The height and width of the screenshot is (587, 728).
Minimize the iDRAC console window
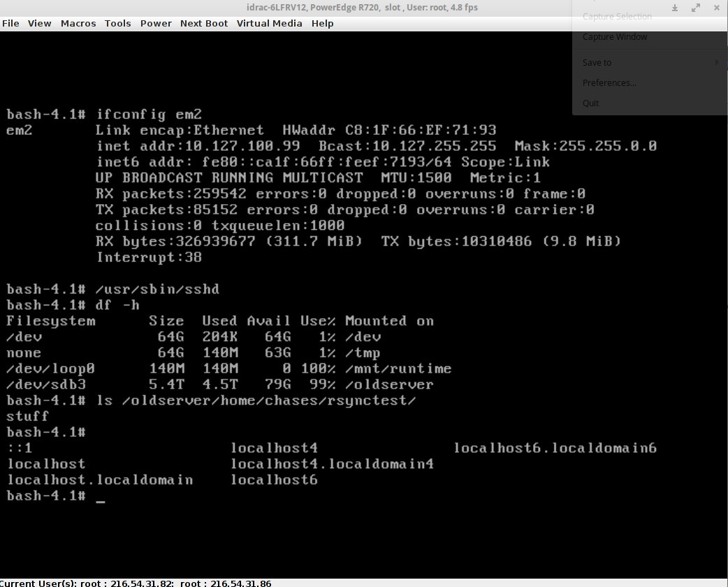click(675, 8)
